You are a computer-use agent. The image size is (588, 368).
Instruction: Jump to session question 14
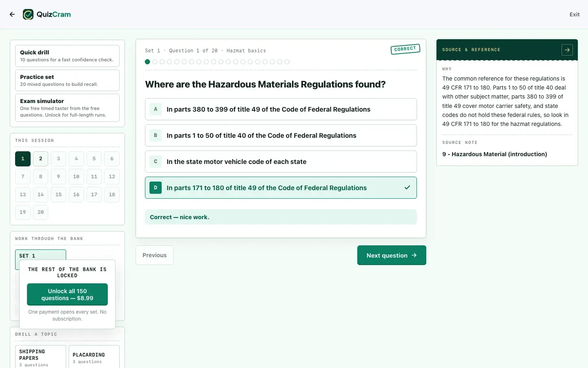coord(40,195)
